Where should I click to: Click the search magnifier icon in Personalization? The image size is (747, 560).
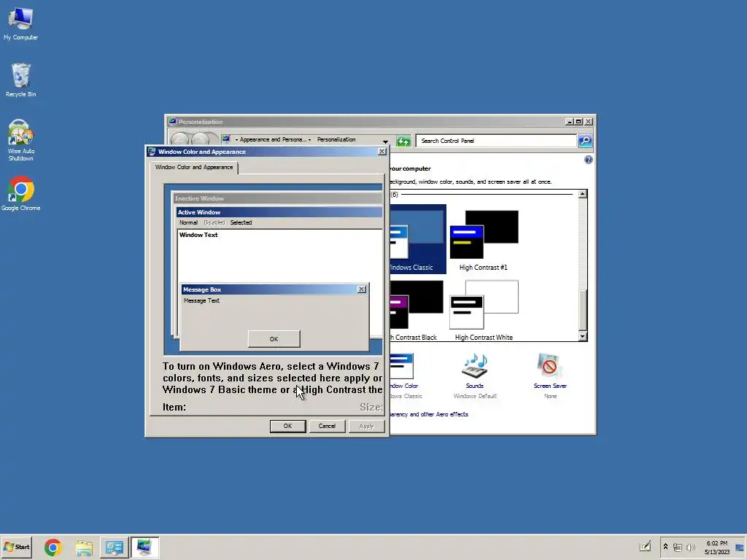tap(585, 141)
